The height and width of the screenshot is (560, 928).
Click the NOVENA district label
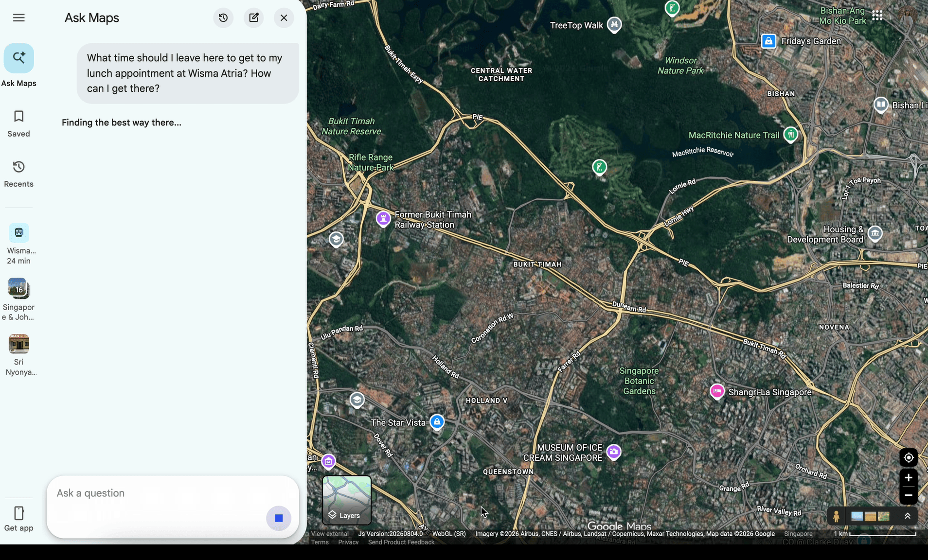(x=834, y=327)
